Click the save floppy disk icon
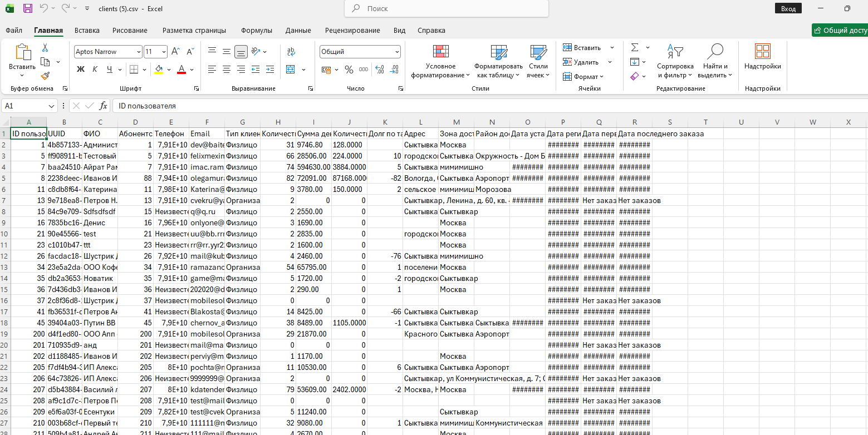The height and width of the screenshot is (435, 868). click(x=27, y=8)
